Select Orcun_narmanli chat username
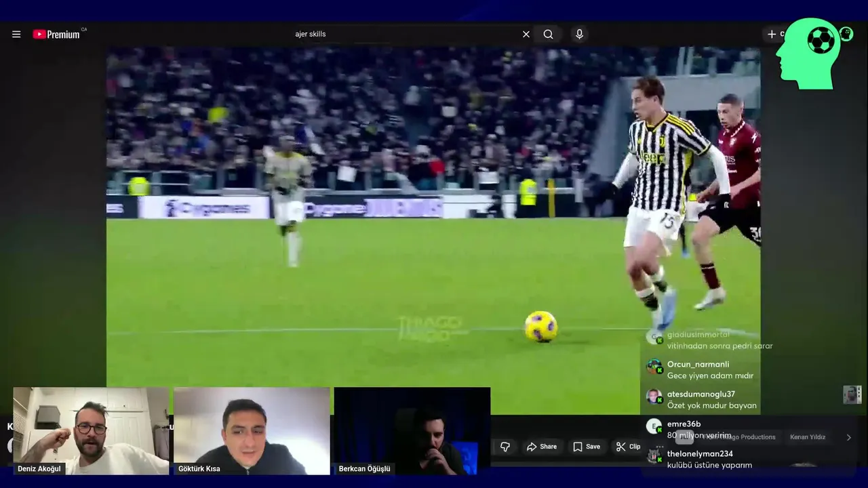This screenshot has height=488, width=868. 698,364
